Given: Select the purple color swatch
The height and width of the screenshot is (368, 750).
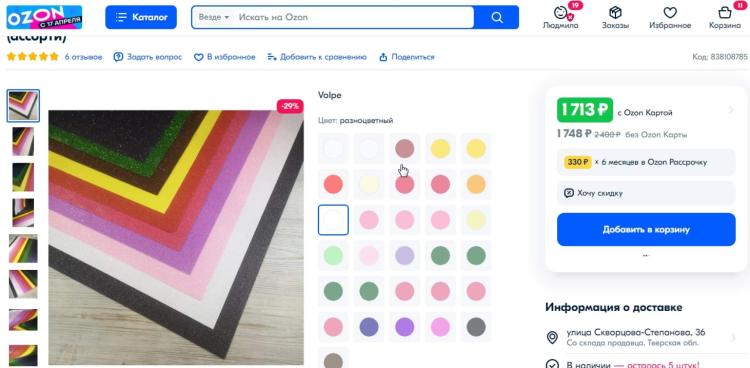Looking at the screenshot, I should coord(405,327).
